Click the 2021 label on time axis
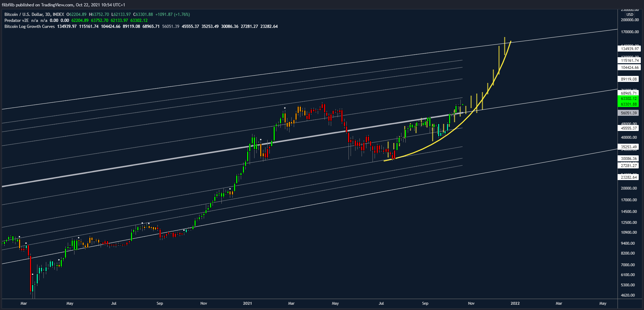This screenshot has height=310, width=644. [248, 303]
